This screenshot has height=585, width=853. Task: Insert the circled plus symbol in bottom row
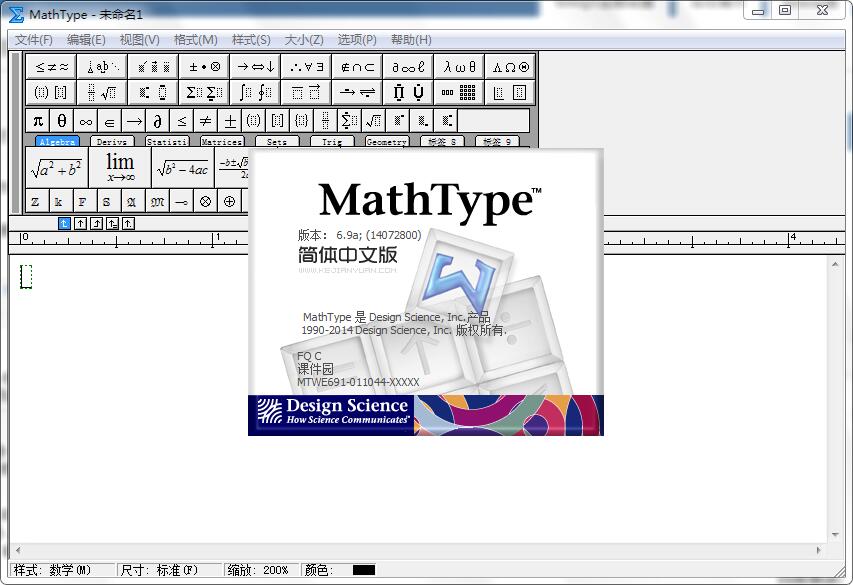pyautogui.click(x=229, y=202)
